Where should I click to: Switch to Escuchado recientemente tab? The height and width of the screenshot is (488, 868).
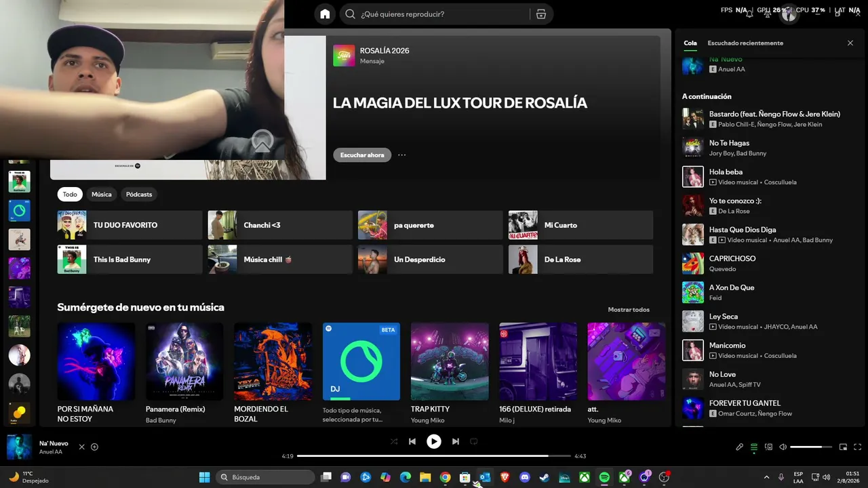(x=745, y=43)
